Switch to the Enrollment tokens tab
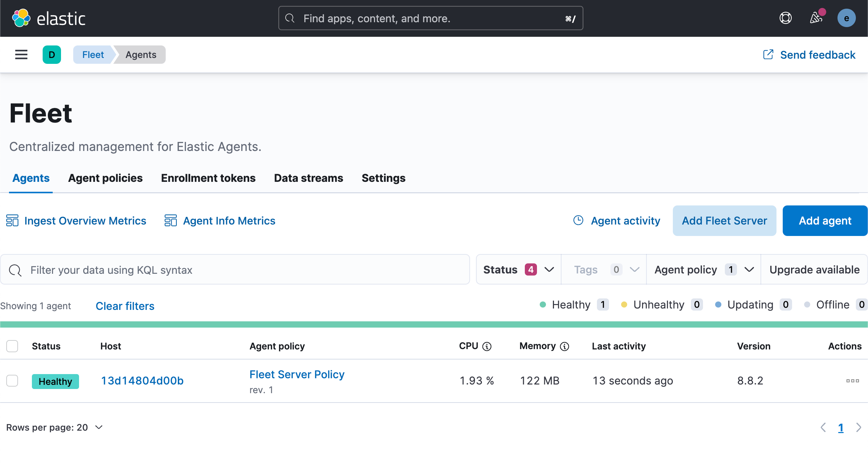 tap(208, 178)
